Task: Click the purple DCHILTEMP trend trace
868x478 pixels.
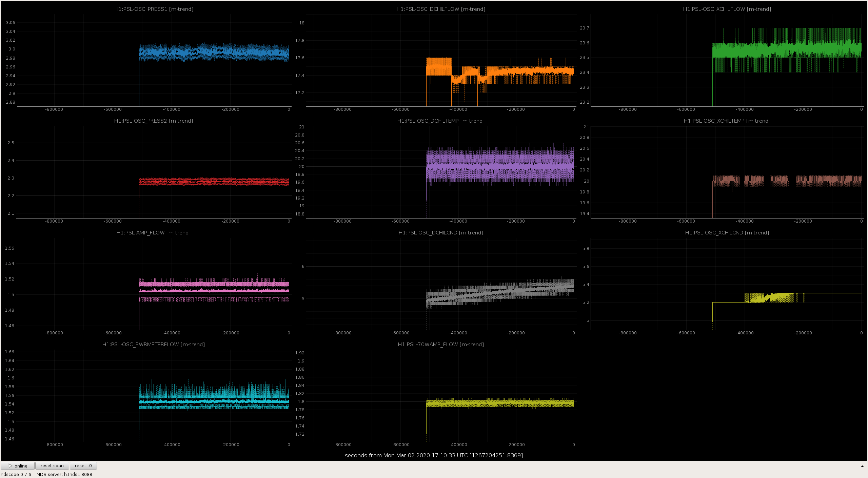Action: tap(500, 164)
